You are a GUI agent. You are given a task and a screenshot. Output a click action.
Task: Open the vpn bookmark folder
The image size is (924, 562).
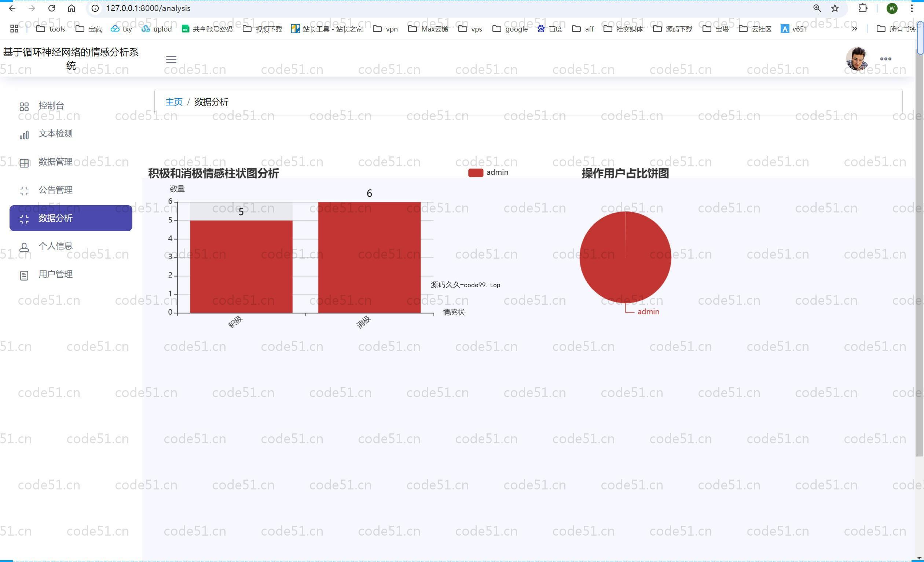point(385,29)
